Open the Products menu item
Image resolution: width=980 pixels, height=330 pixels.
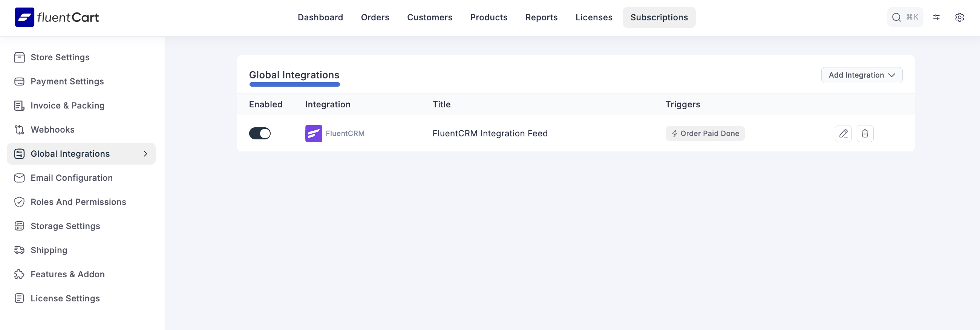click(x=488, y=17)
